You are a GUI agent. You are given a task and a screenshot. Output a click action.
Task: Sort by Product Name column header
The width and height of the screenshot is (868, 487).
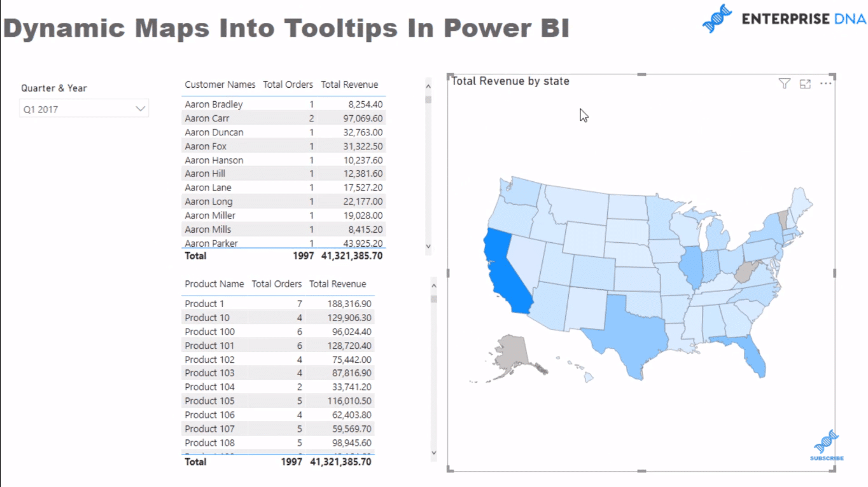[214, 284]
